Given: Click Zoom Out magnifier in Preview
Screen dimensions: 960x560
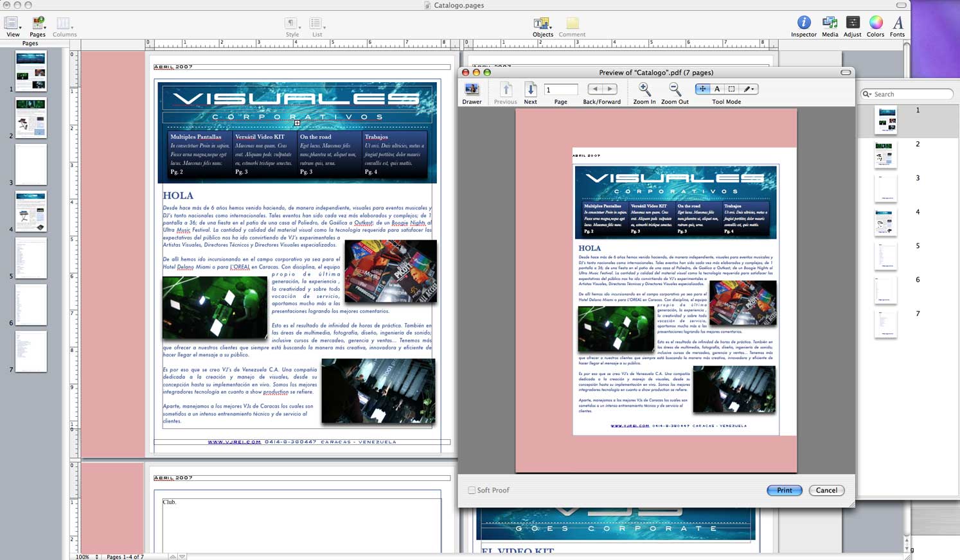Looking at the screenshot, I should [x=674, y=89].
